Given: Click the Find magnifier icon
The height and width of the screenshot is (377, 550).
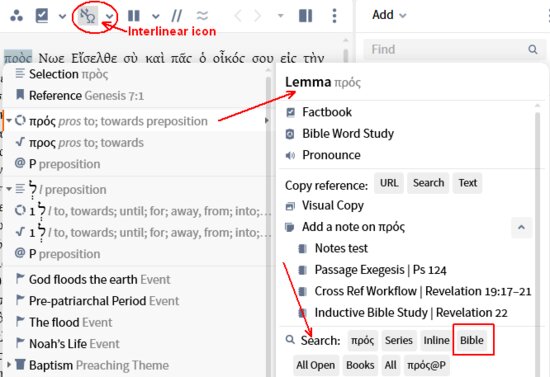Looking at the screenshot, I should (x=533, y=49).
